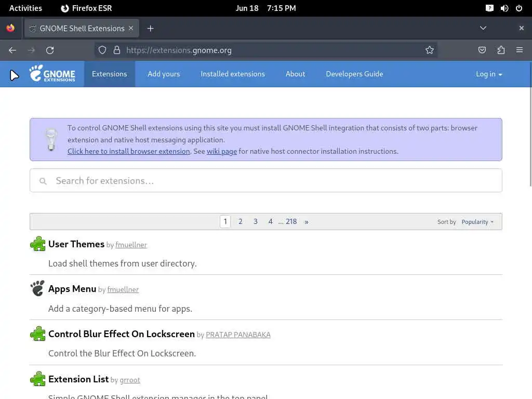Open Control Blur Effect On Lockscreen title
This screenshot has width=532, height=399.
click(122, 334)
